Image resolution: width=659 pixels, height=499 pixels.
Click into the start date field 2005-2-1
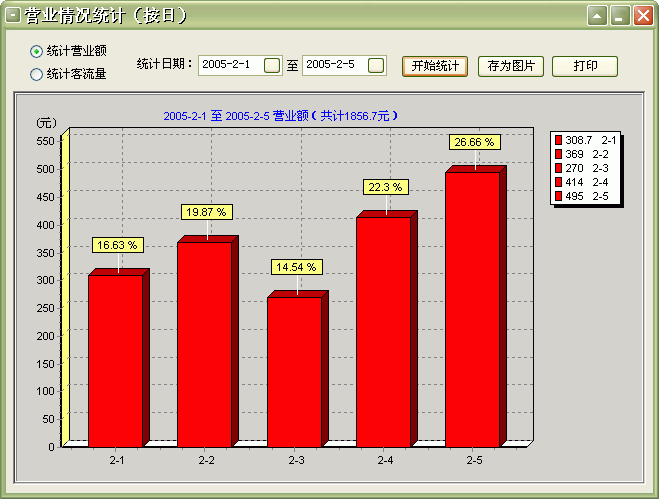tap(230, 66)
